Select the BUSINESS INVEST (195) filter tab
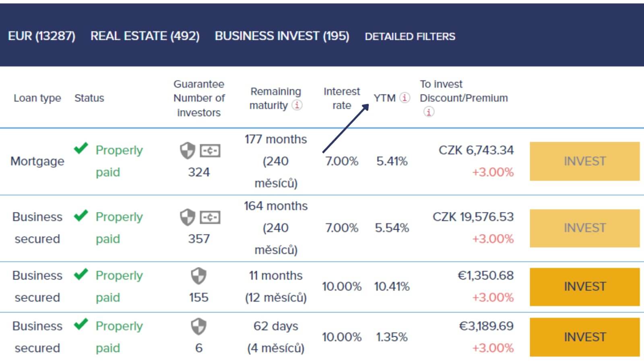 coord(282,36)
